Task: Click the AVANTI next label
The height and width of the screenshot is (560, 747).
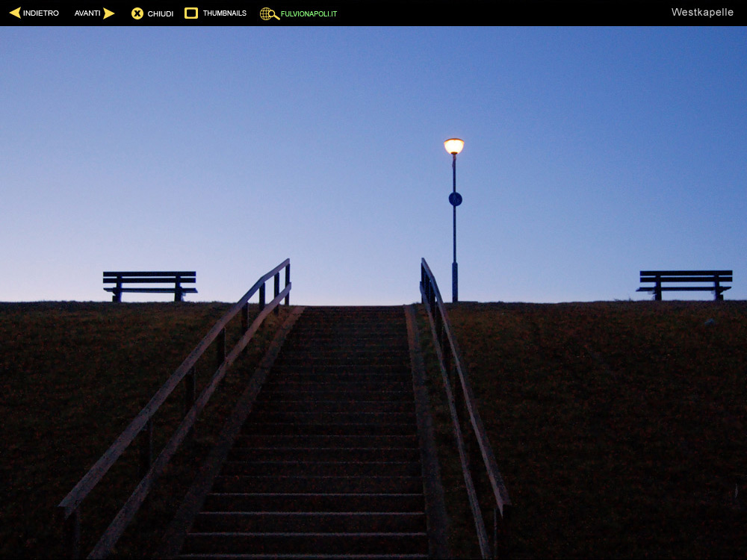Action: point(87,13)
